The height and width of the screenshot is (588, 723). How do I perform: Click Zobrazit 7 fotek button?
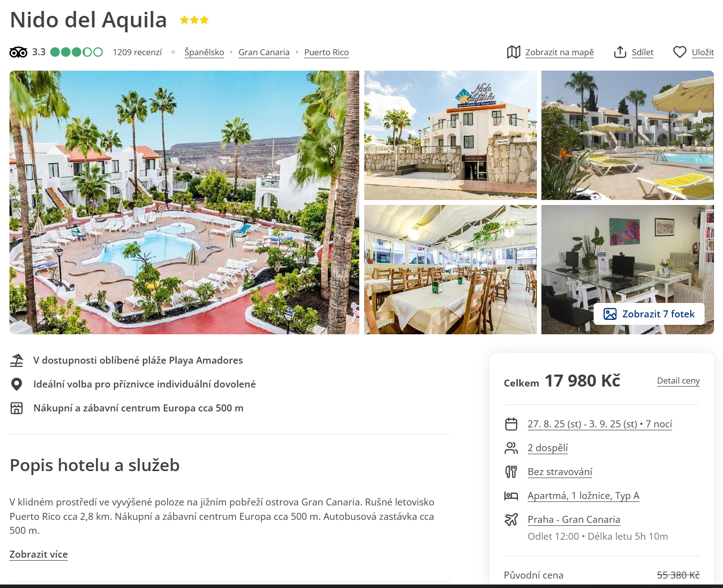point(649,314)
